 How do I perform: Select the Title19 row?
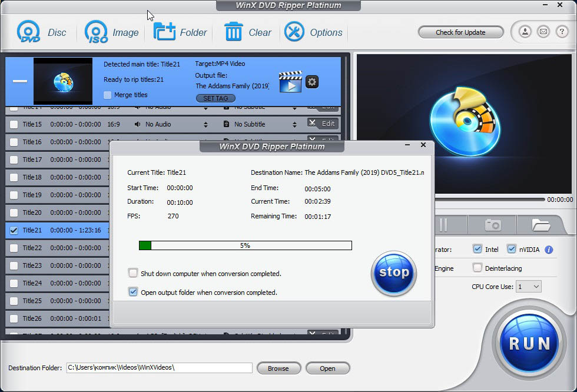(x=57, y=195)
